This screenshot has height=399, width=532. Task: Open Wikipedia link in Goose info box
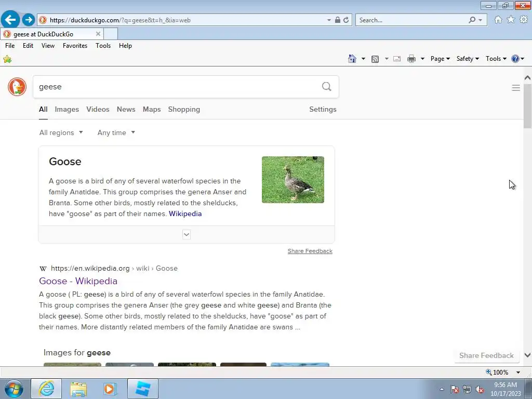tap(185, 214)
